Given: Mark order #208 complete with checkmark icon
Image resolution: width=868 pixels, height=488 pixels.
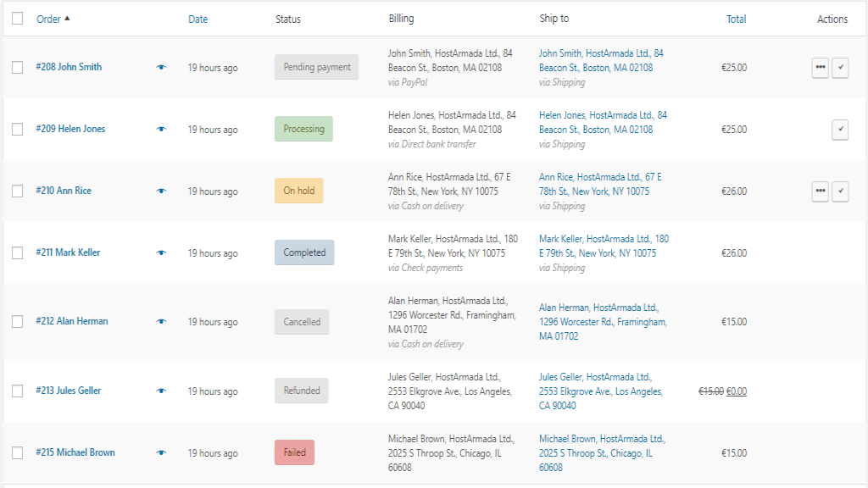Looking at the screenshot, I should pos(840,68).
